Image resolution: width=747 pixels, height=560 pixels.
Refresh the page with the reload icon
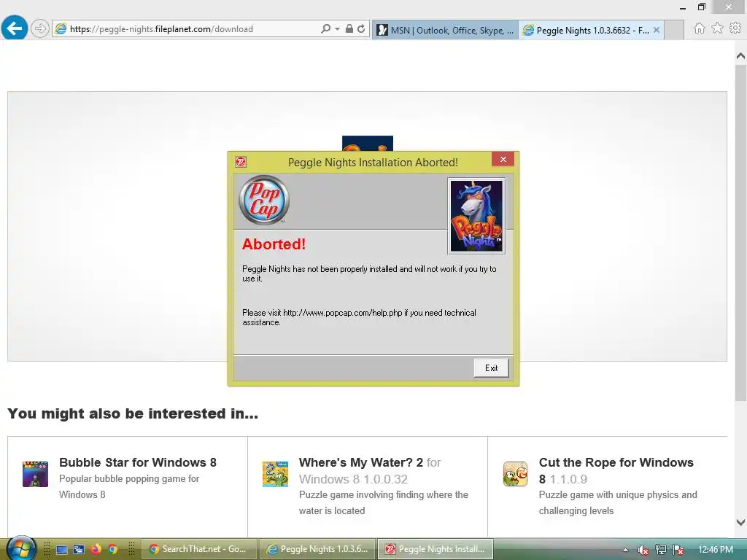tap(361, 28)
